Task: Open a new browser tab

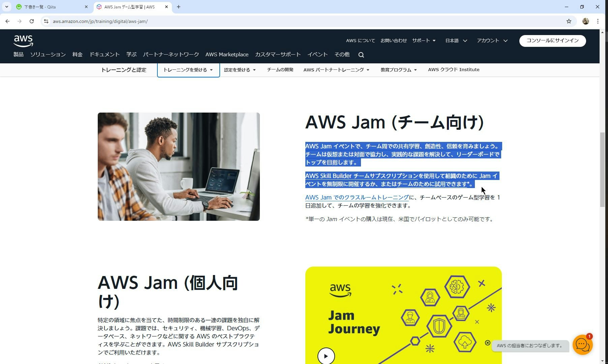Action: (179, 7)
